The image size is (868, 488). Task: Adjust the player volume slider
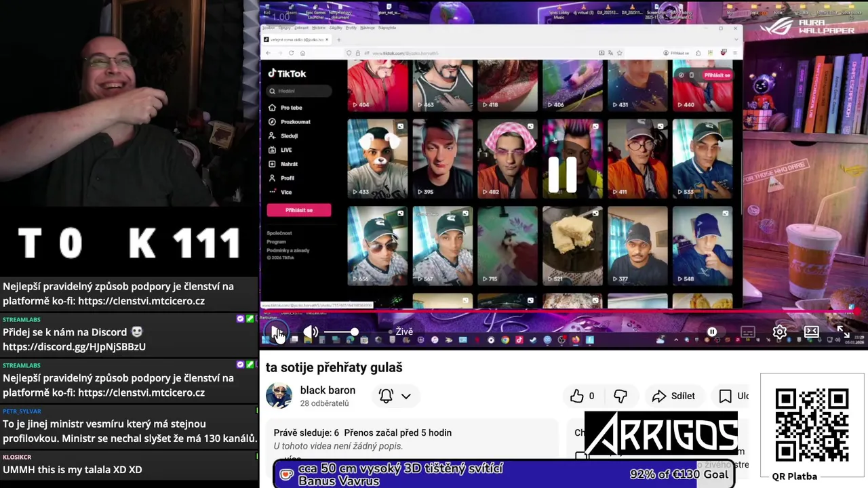(x=340, y=332)
